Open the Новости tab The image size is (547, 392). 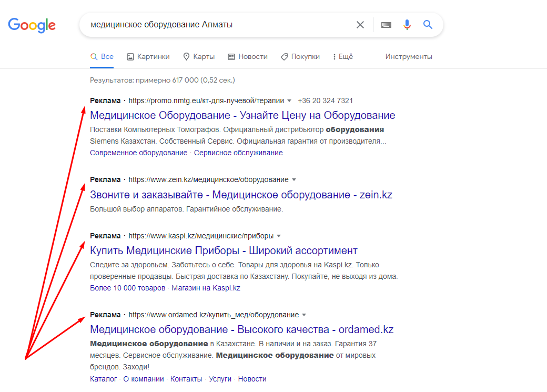point(248,56)
